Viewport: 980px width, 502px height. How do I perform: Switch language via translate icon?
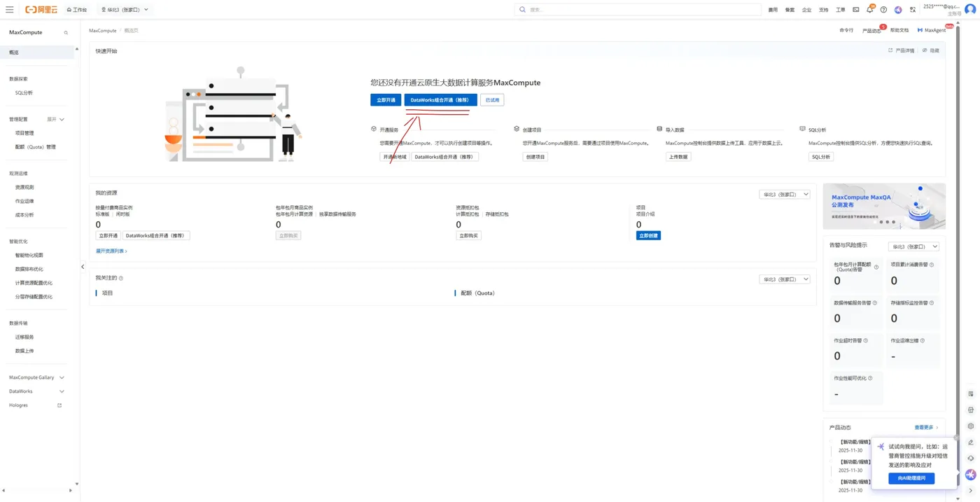[913, 10]
